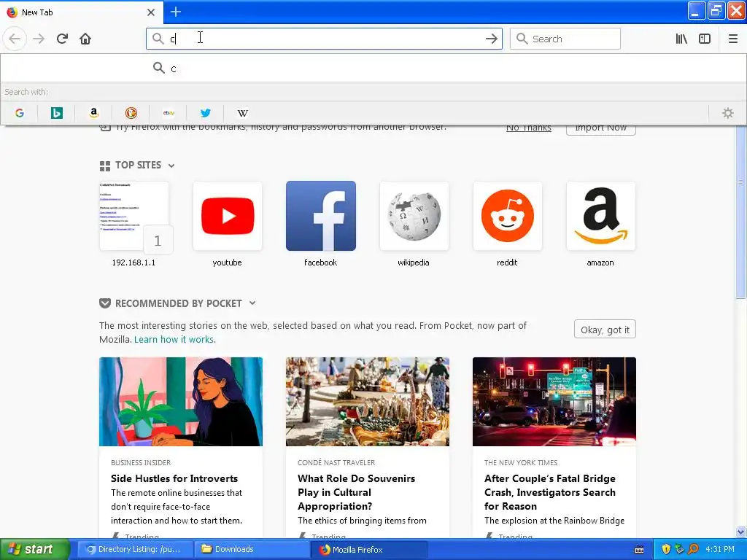Click the 4:31 PM system clock
747x560 pixels.
point(719,550)
